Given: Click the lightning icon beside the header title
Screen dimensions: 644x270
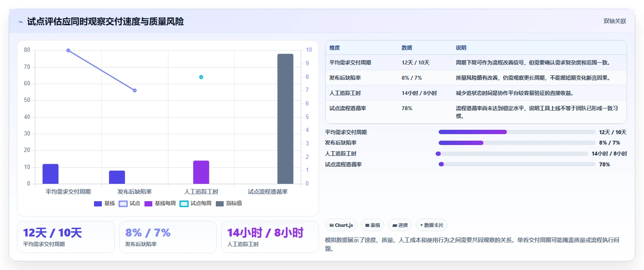Looking at the screenshot, I should (x=20, y=22).
